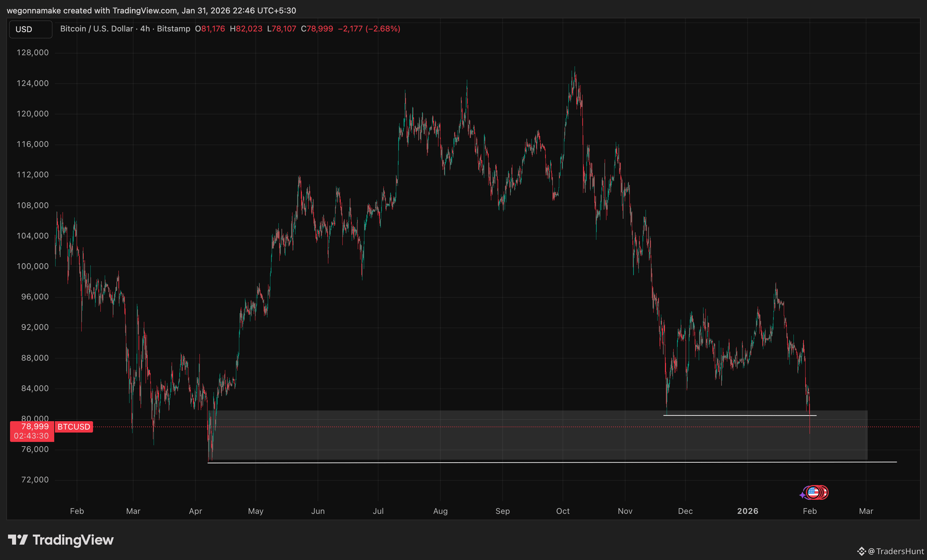Click the 128,000 price axis label

point(33,53)
